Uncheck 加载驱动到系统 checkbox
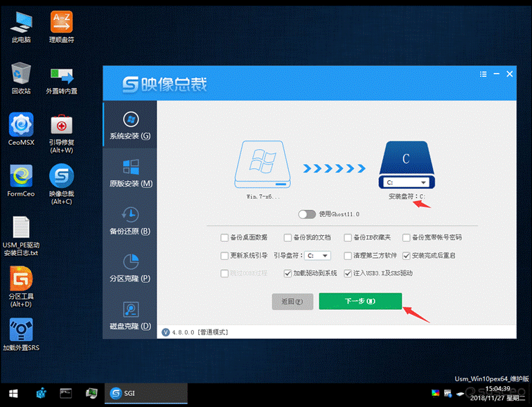Screen dimensions: 532x407 click(287, 273)
